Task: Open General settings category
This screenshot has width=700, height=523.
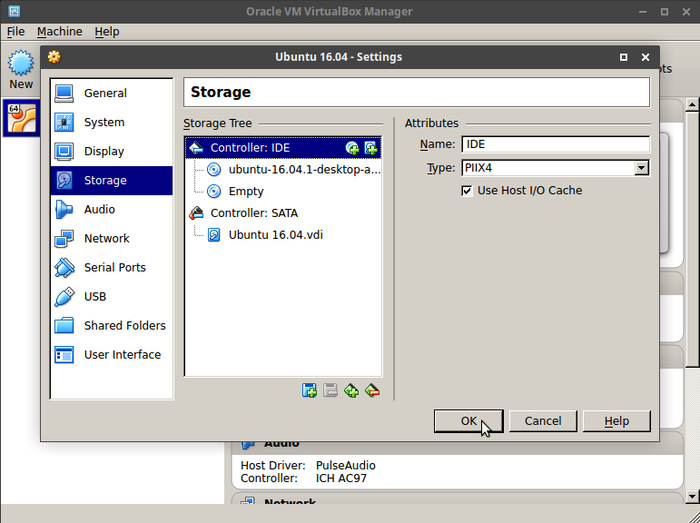Action: tap(111, 93)
